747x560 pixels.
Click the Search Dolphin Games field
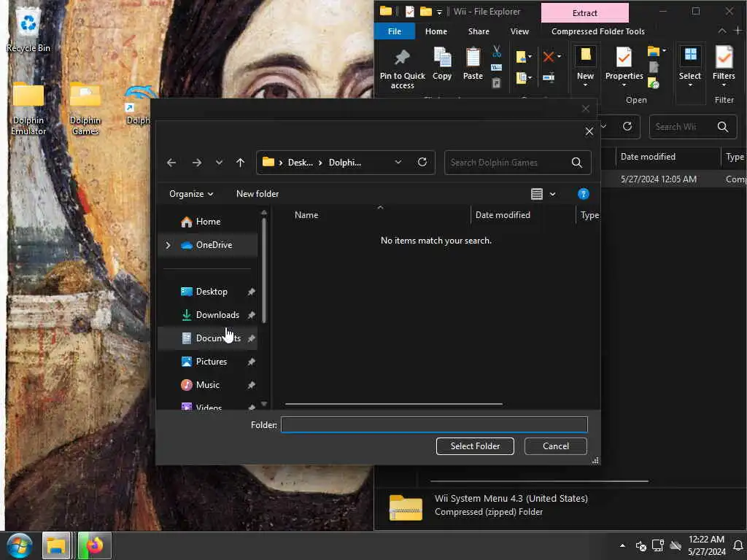(517, 163)
